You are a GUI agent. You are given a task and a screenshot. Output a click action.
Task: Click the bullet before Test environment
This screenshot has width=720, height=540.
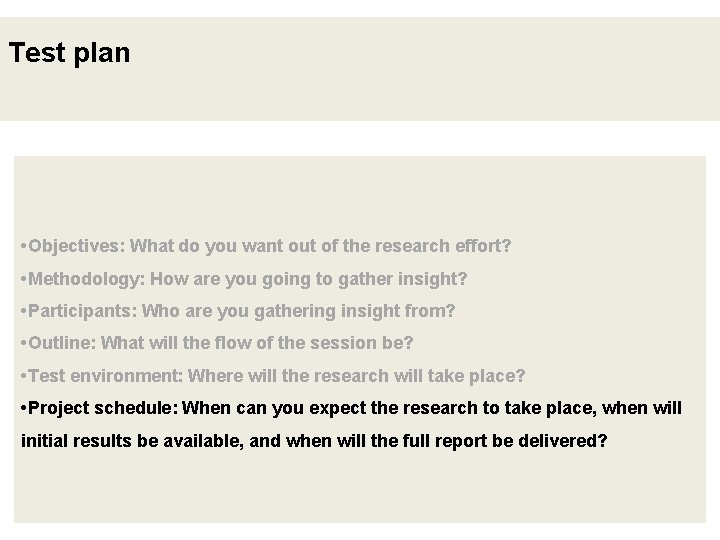24,376
